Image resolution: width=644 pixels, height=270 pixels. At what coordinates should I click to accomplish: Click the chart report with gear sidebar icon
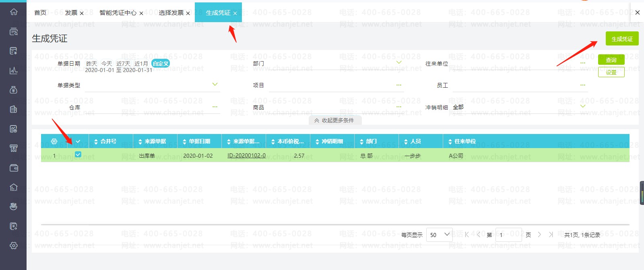coord(14,129)
